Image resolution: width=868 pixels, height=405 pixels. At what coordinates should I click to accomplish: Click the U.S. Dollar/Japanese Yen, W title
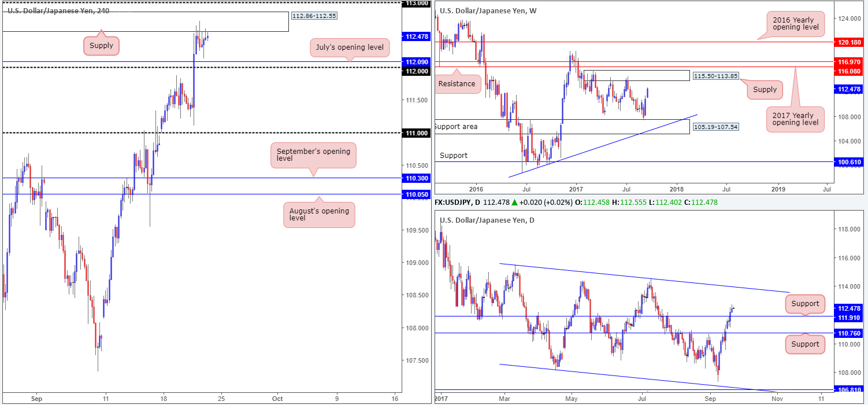(488, 10)
